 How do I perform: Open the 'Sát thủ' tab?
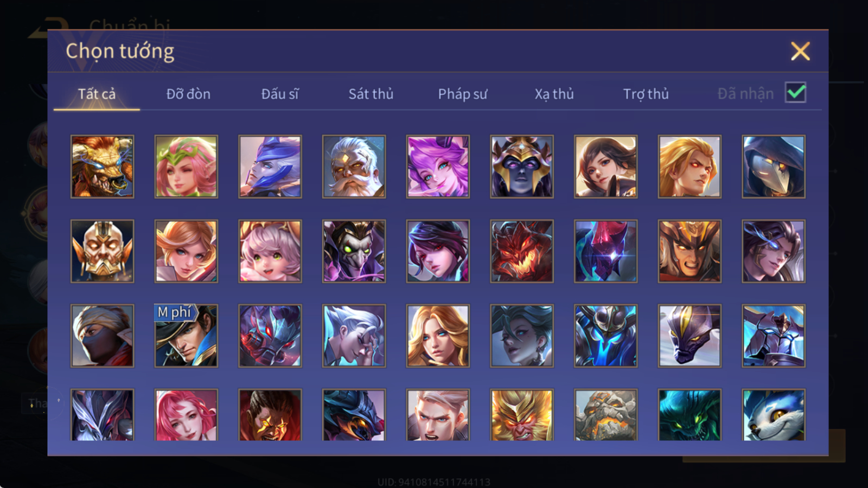pos(371,94)
